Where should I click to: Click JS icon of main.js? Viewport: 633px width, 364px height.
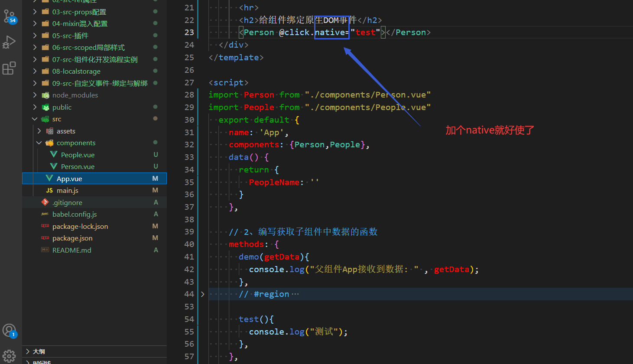(x=49, y=190)
